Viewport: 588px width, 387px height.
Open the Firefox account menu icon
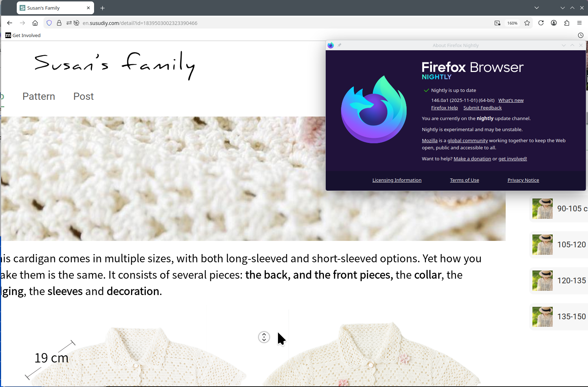point(554,23)
